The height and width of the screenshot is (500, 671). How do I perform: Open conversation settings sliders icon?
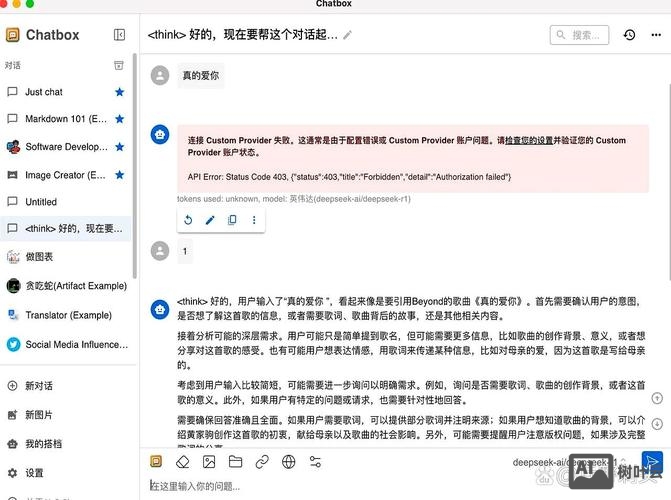[315, 462]
